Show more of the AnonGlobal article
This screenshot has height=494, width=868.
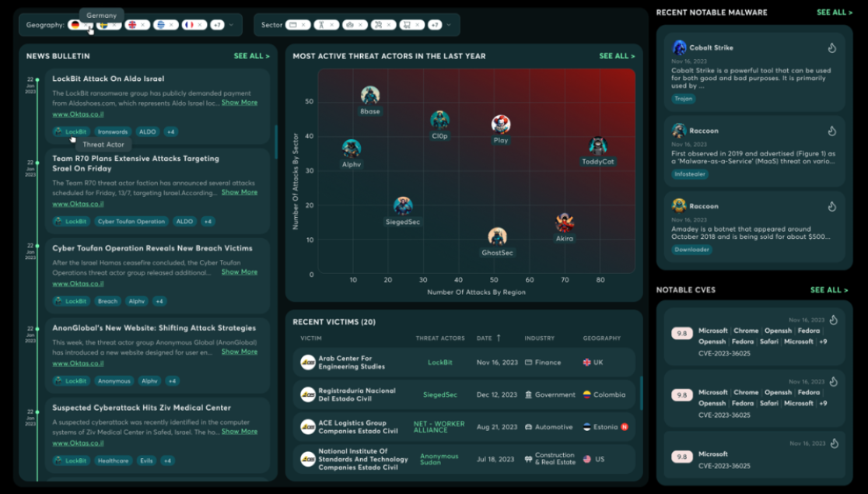click(x=239, y=352)
